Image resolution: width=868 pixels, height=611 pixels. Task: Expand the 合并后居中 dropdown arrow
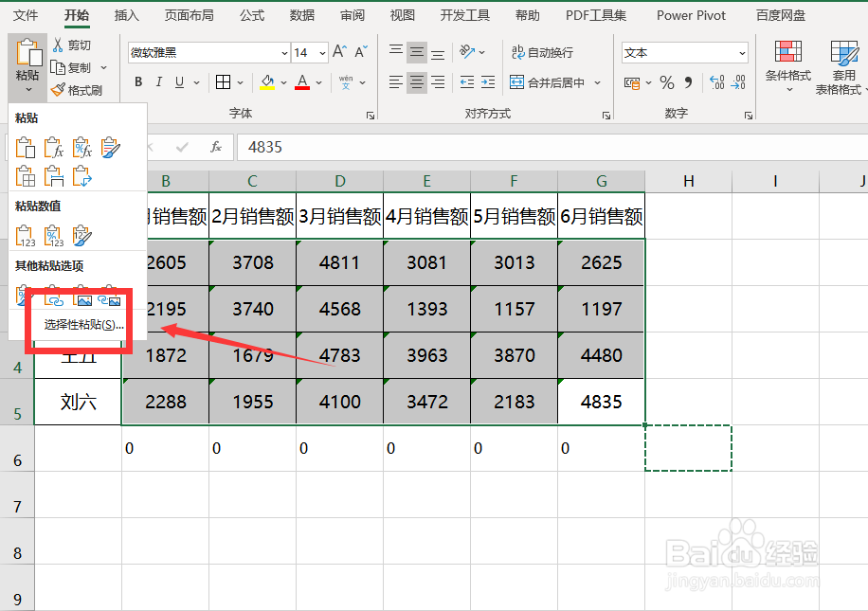(597, 82)
